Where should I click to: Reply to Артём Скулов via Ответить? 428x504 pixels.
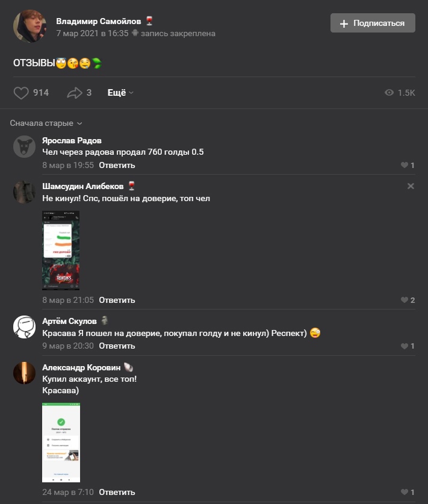(x=117, y=346)
